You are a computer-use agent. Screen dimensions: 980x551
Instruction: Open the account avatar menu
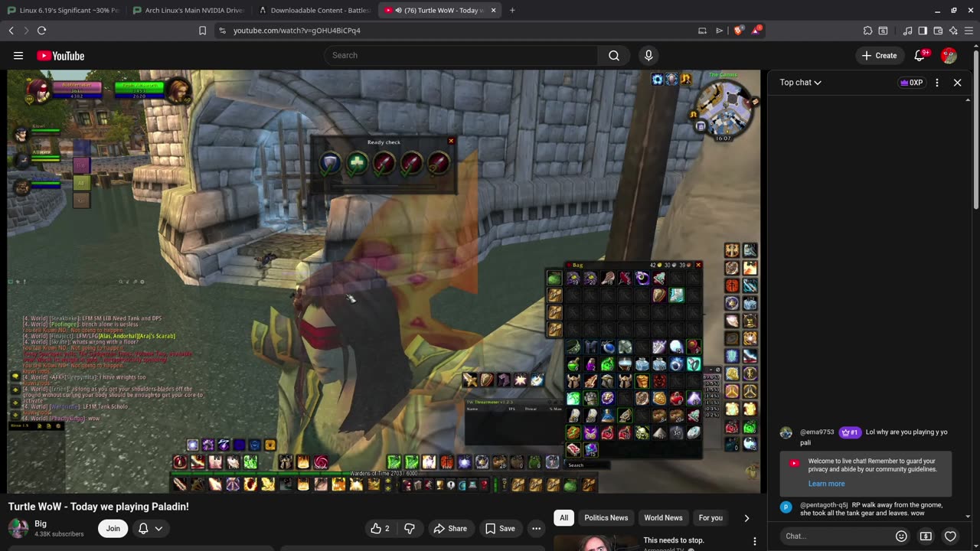tap(949, 55)
